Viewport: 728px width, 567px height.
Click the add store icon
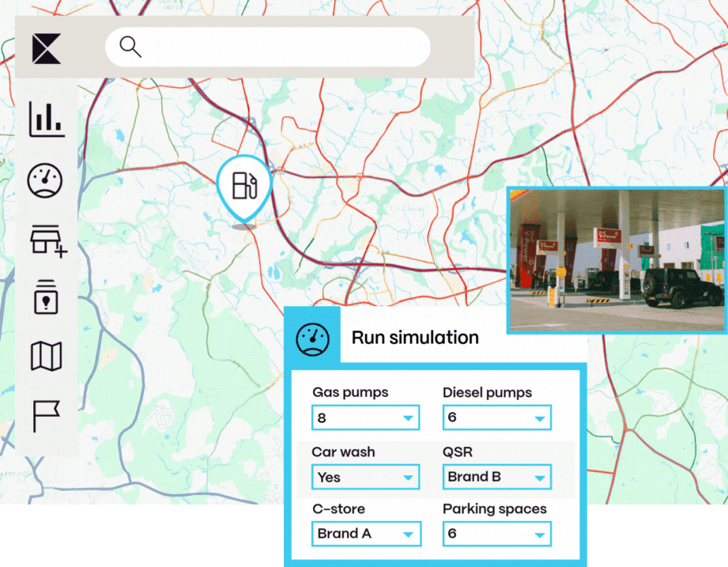(x=47, y=239)
